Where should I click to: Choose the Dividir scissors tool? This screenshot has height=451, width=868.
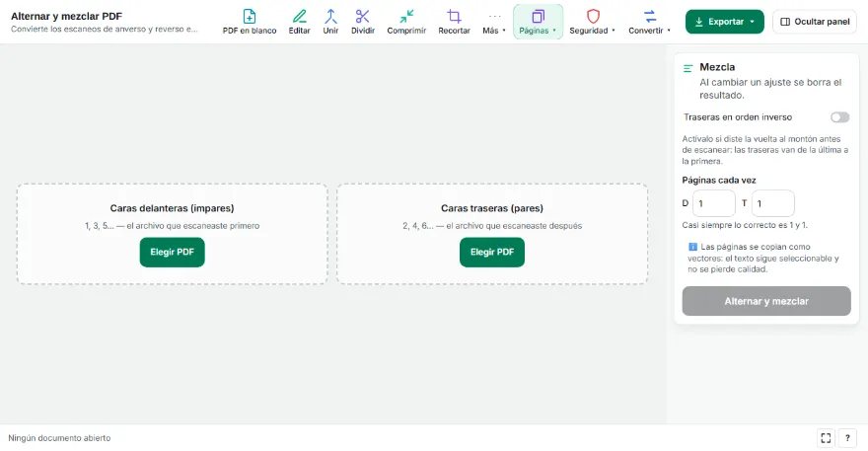click(x=363, y=22)
